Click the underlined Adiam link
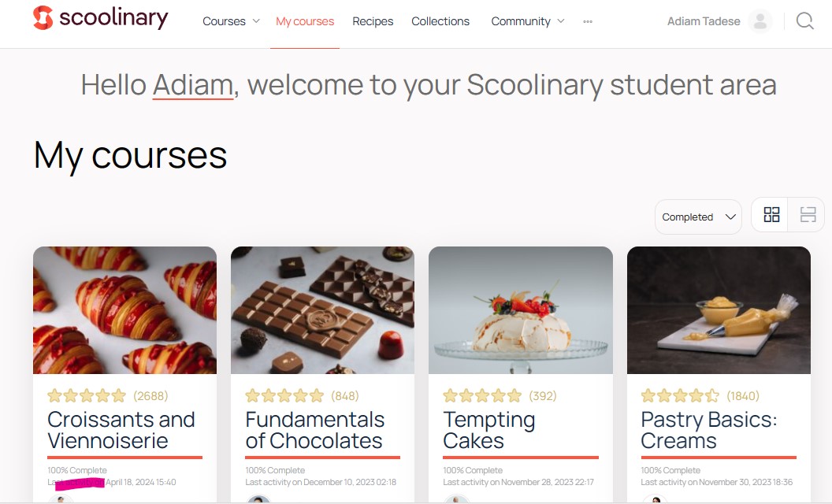Screen dimensions: 832x504 point(191,84)
